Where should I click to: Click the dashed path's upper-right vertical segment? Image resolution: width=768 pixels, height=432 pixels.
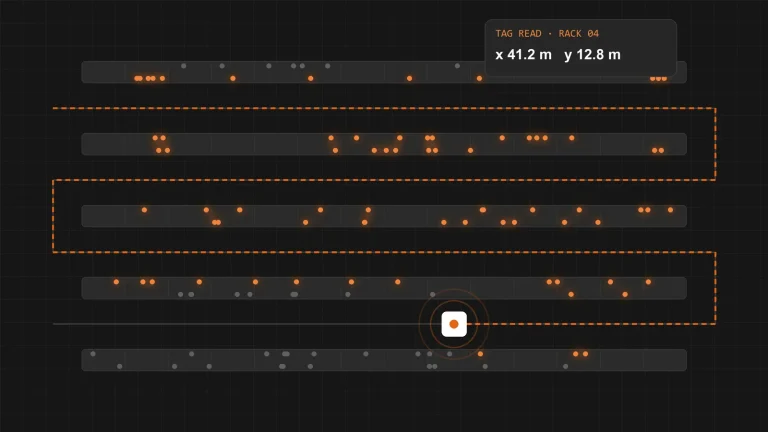point(715,144)
